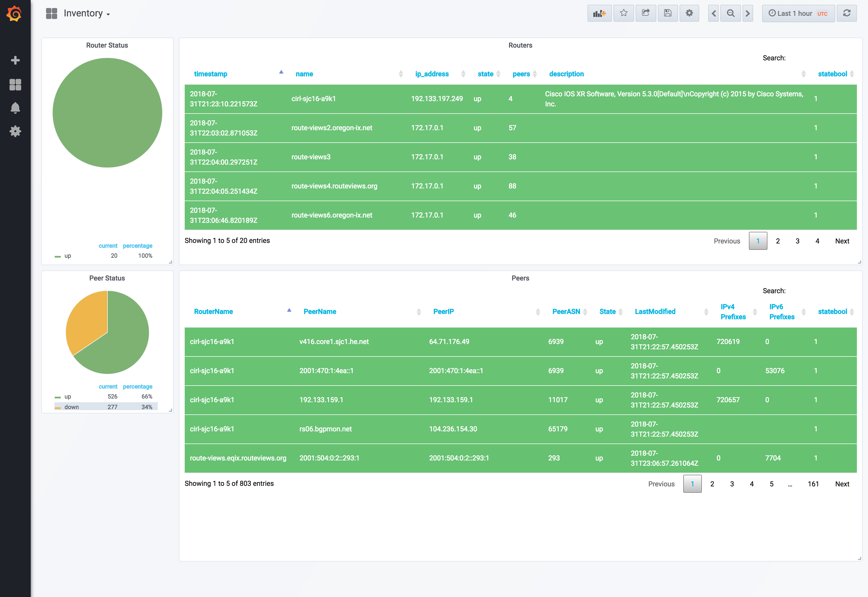Open the Router Status panel title menu
The image size is (868, 597).
pyautogui.click(x=107, y=45)
